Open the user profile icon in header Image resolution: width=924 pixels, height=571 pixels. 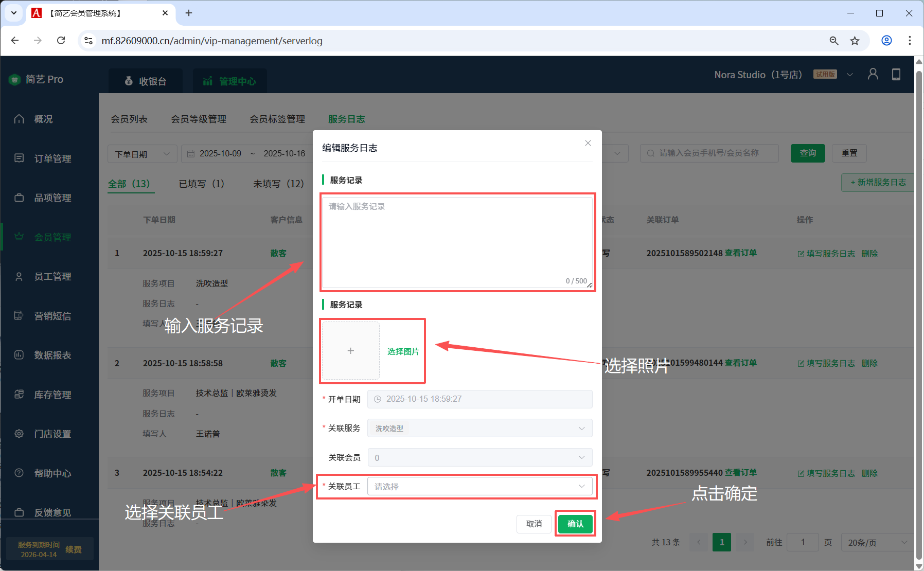[873, 75]
